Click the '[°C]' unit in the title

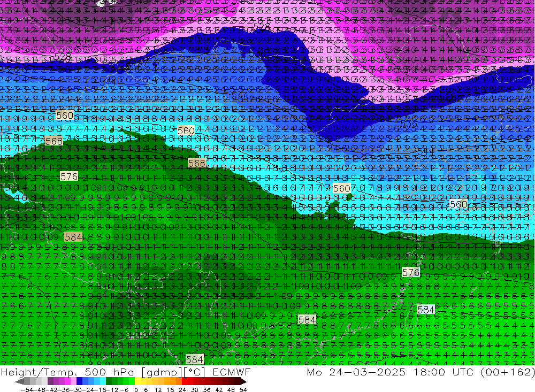[195, 372]
